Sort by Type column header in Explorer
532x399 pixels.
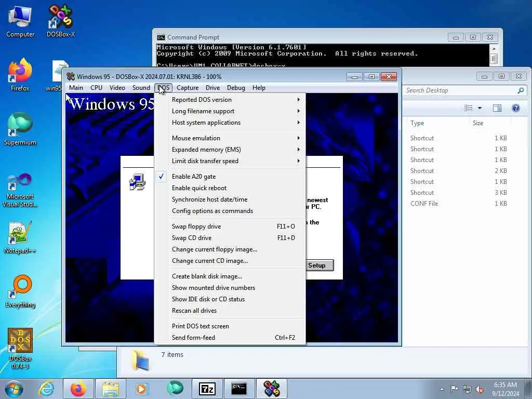coord(438,123)
